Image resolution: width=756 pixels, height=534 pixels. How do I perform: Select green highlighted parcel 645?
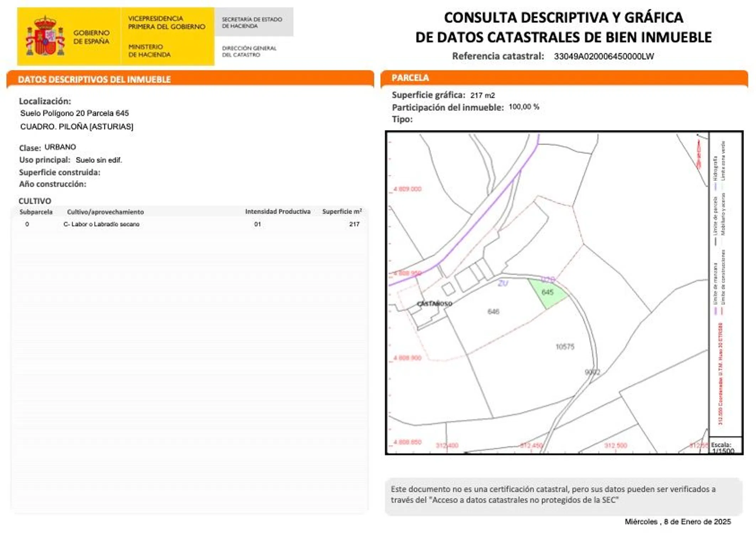coord(547,293)
